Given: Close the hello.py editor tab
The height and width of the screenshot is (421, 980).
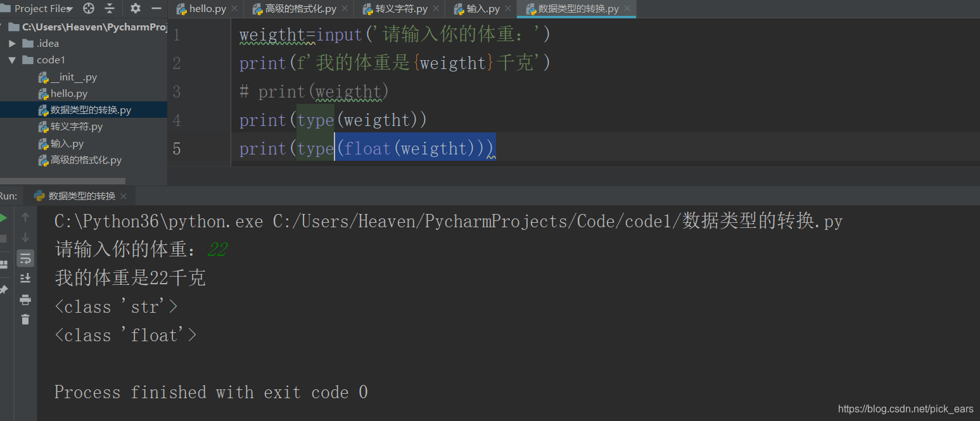Looking at the screenshot, I should (x=234, y=9).
